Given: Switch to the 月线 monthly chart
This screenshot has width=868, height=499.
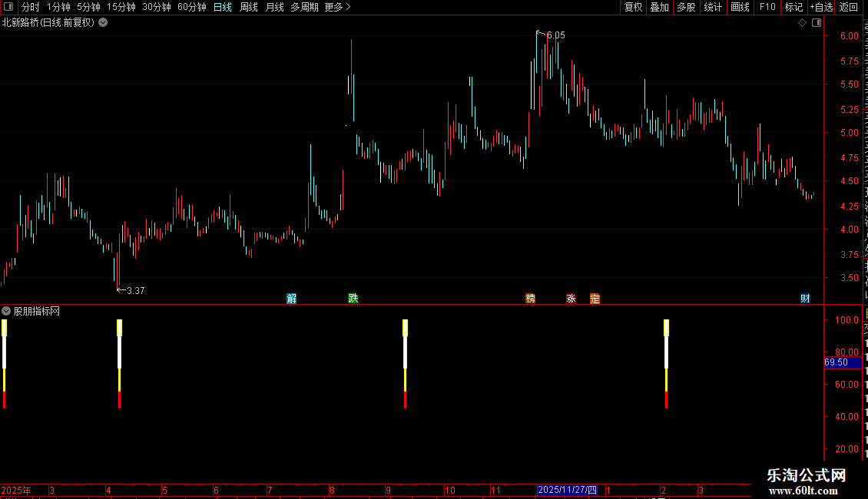Looking at the screenshot, I should pyautogui.click(x=274, y=7).
